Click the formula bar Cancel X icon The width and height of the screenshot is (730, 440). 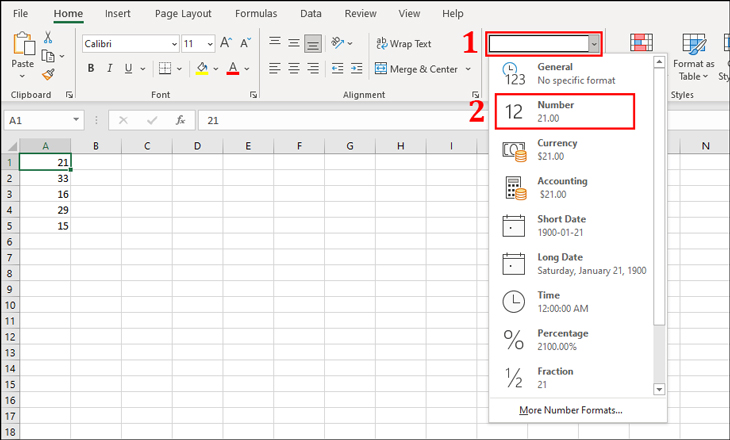coord(123,121)
